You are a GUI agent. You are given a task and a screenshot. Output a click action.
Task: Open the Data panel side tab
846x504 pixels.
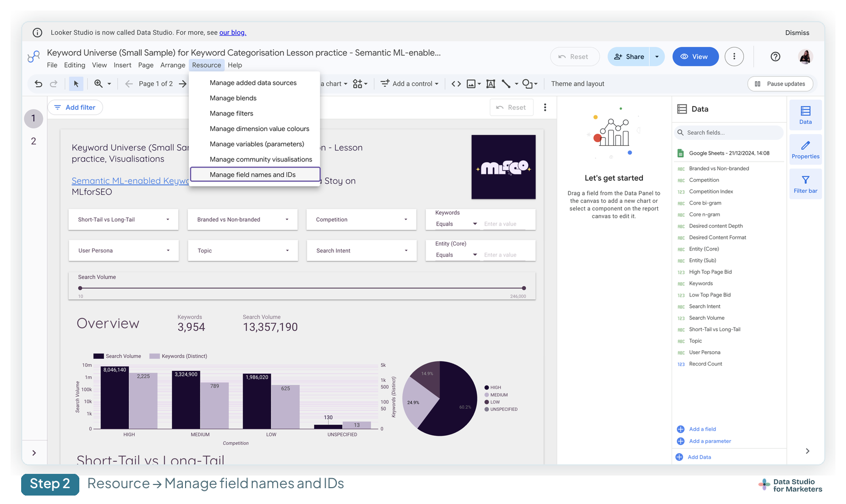click(x=805, y=115)
